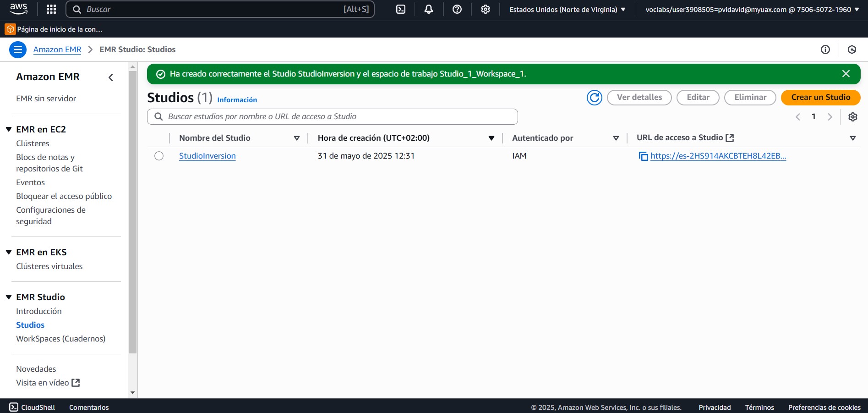Open the AWS services grid menu
The image size is (868, 413).
pos(51,9)
